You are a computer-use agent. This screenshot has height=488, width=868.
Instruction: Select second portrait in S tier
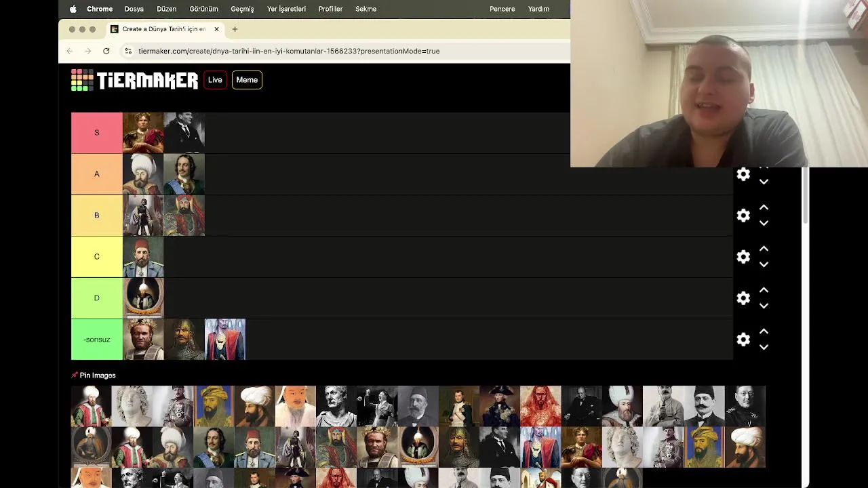tap(184, 133)
